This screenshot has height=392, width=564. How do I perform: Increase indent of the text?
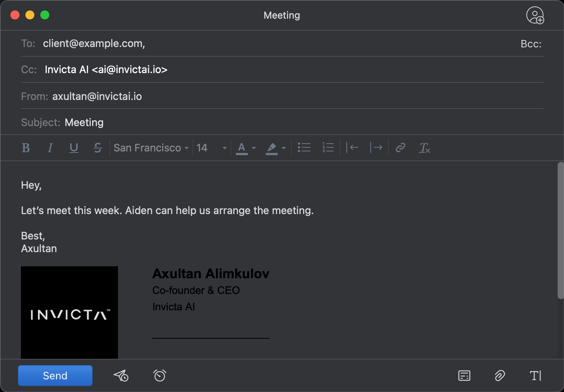[x=376, y=148]
